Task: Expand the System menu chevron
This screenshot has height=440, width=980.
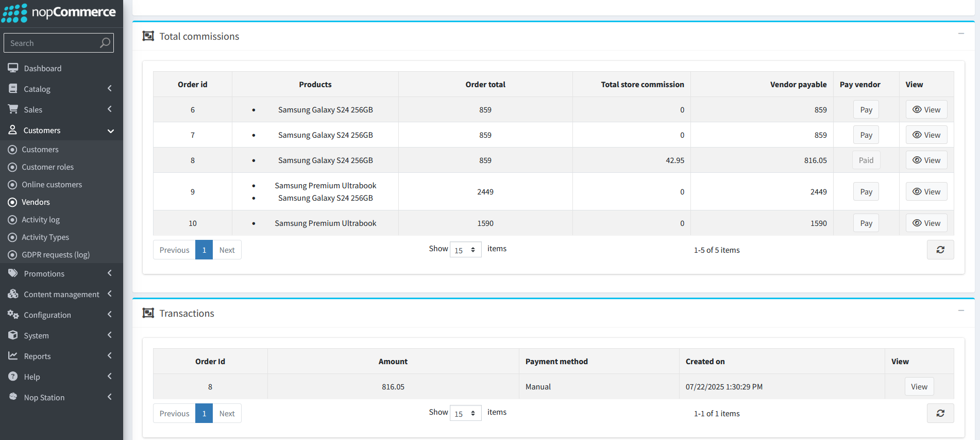Action: pyautogui.click(x=110, y=335)
